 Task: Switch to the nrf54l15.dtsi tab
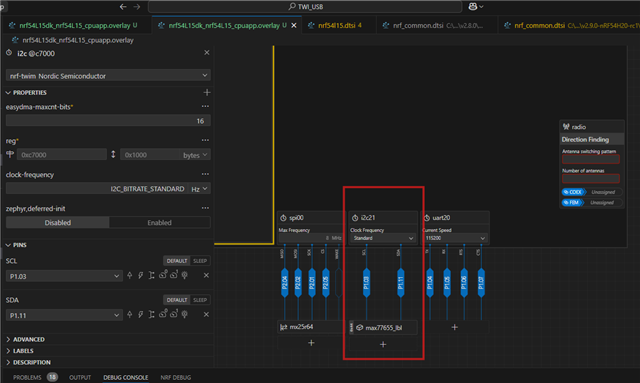click(340, 25)
